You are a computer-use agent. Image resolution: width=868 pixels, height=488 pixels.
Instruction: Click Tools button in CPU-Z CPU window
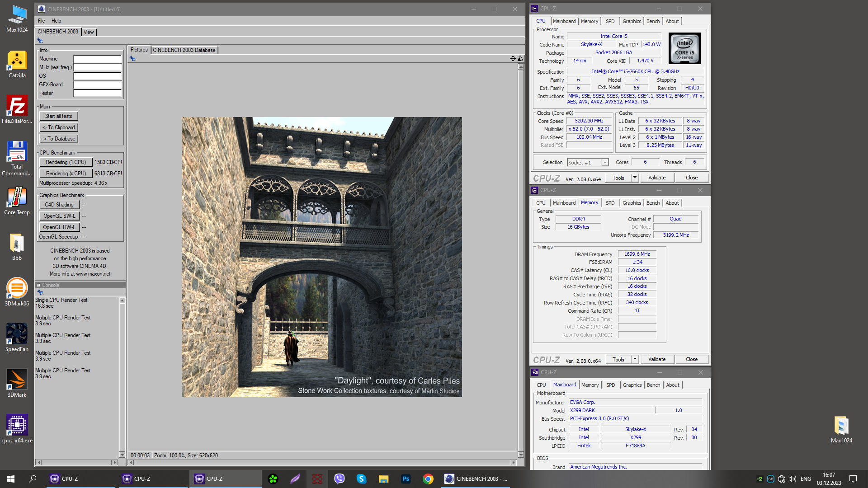tap(618, 178)
